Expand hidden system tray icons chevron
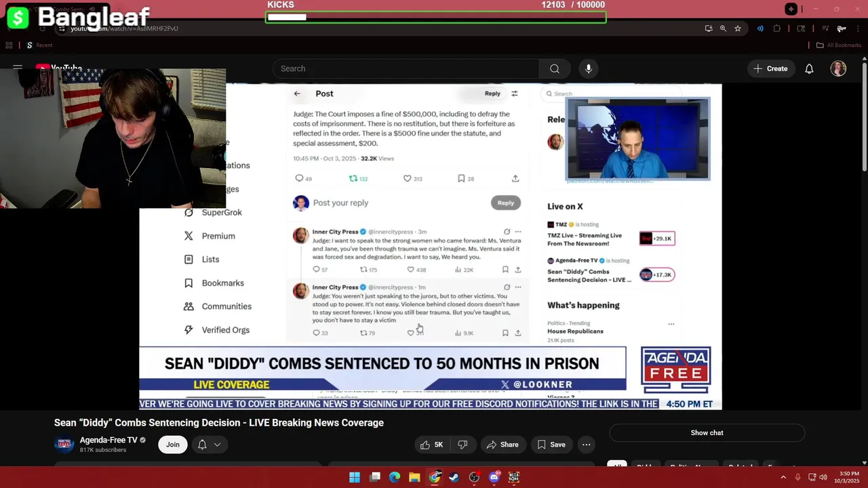This screenshot has width=868, height=488. (783, 478)
